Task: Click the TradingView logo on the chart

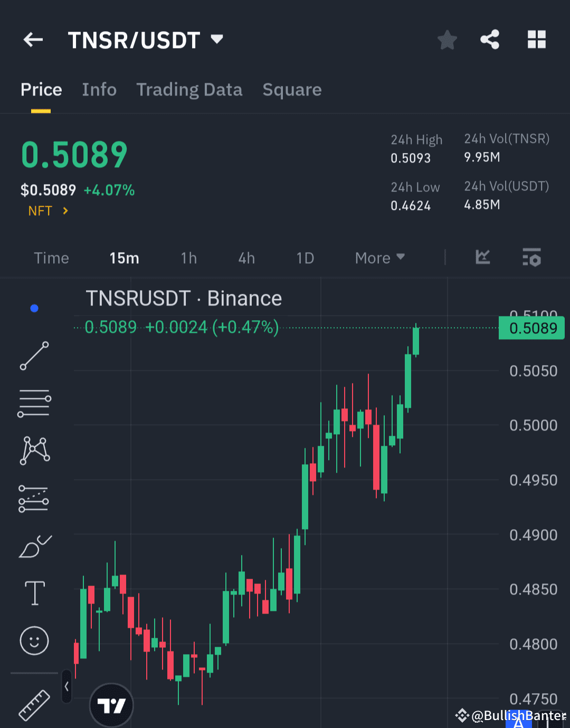Action: 111,705
